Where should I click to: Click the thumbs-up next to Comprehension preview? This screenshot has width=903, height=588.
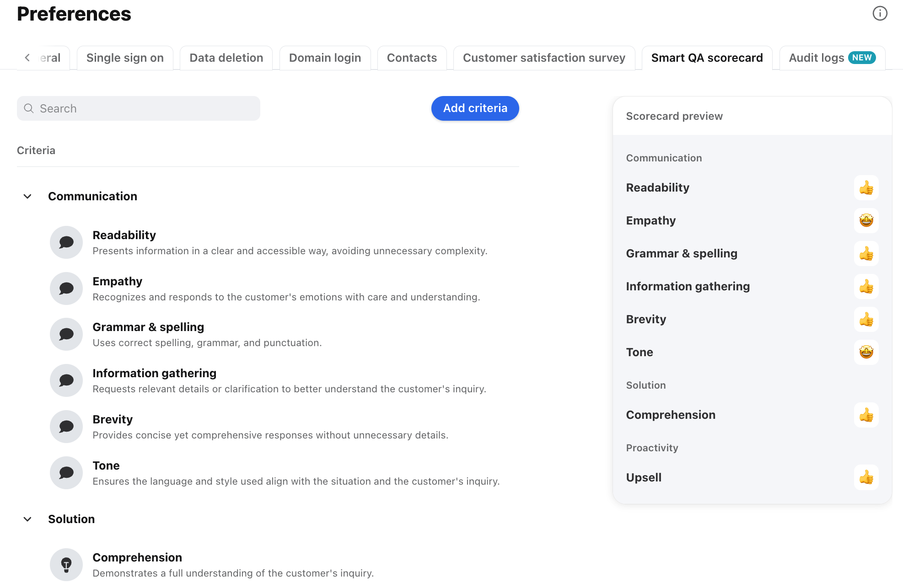(866, 415)
